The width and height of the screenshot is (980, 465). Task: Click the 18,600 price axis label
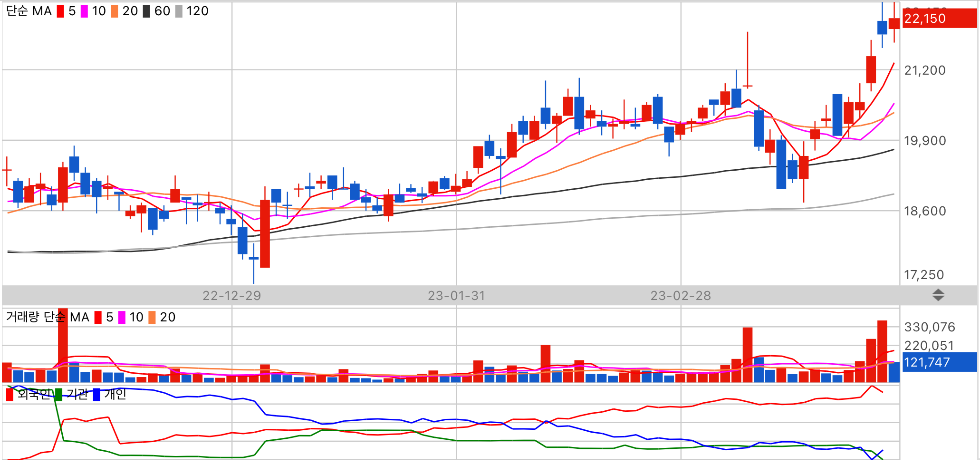pos(925,211)
